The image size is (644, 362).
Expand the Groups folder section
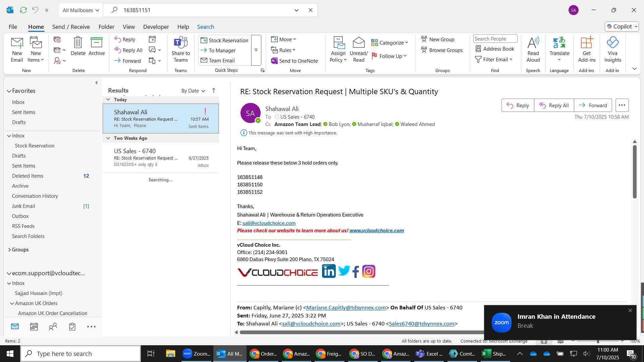click(x=9, y=250)
